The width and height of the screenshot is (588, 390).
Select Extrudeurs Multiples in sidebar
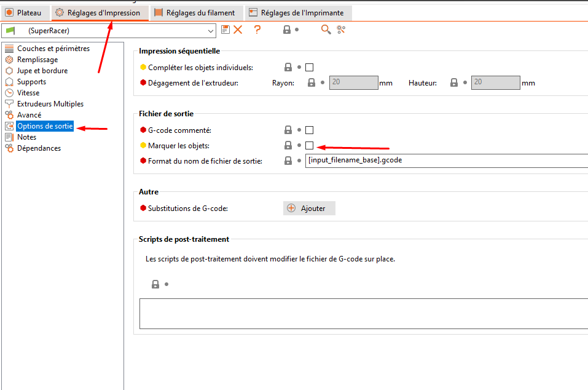click(x=50, y=104)
